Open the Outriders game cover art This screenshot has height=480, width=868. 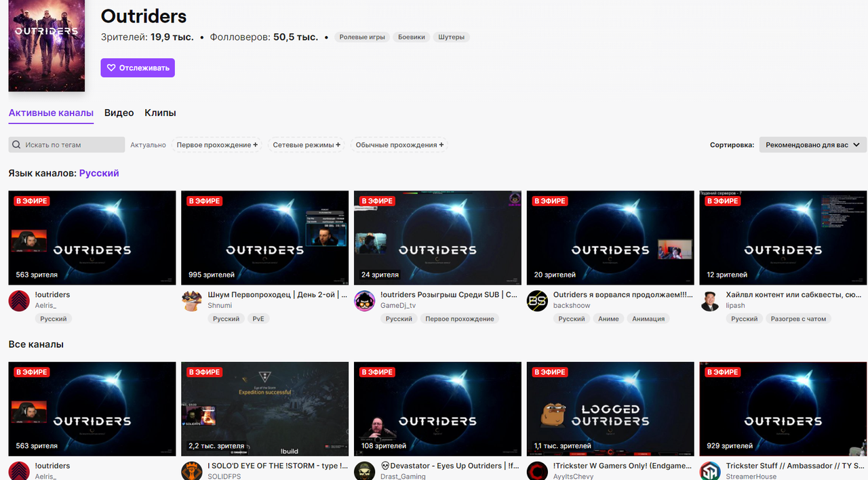click(x=47, y=45)
